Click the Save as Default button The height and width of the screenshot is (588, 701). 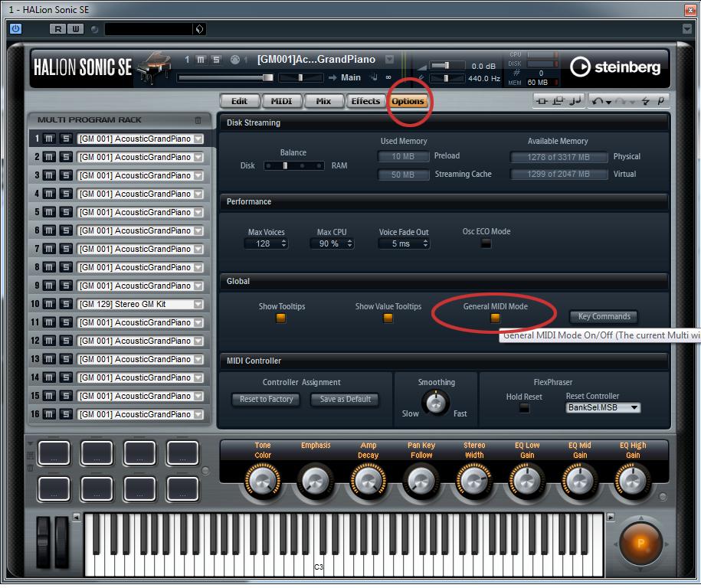click(345, 400)
